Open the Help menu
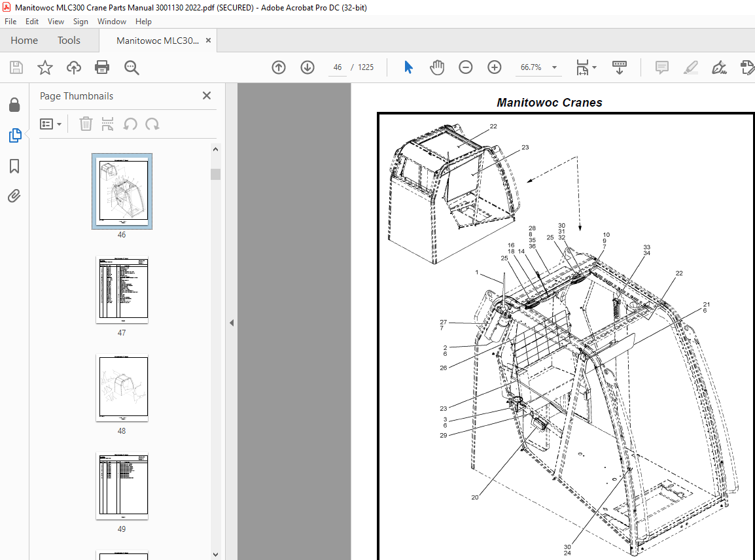The height and width of the screenshot is (560, 755). click(143, 22)
